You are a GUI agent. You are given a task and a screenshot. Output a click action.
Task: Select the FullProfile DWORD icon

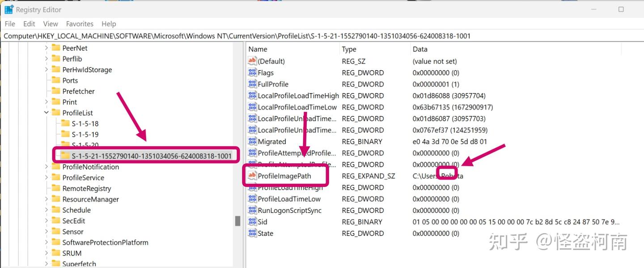pyautogui.click(x=253, y=84)
